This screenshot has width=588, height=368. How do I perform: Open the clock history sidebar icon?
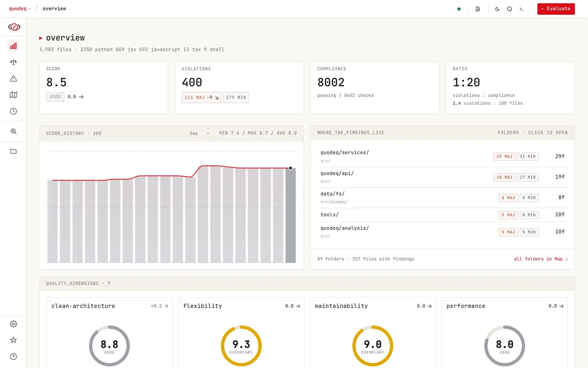[x=13, y=111]
